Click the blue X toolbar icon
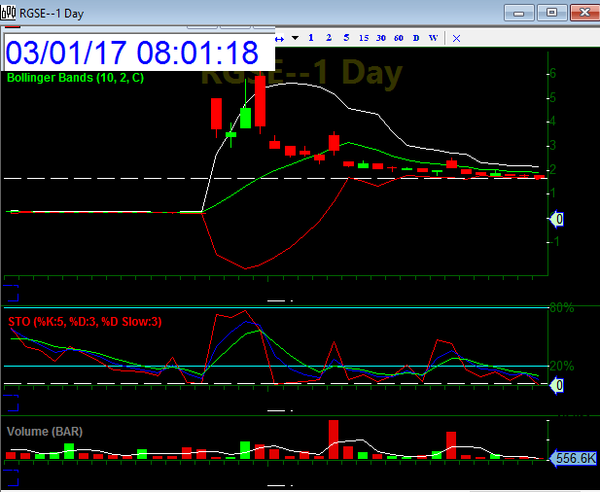Screen dimensions: 600x492 [x=456, y=38]
